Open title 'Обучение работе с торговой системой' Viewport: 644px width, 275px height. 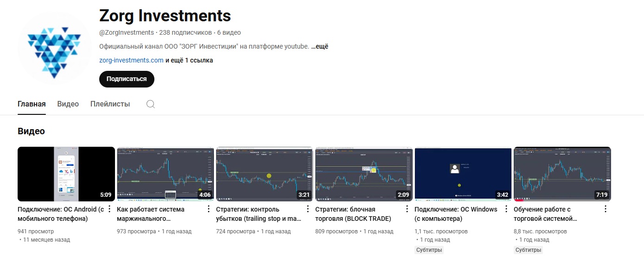click(x=546, y=214)
